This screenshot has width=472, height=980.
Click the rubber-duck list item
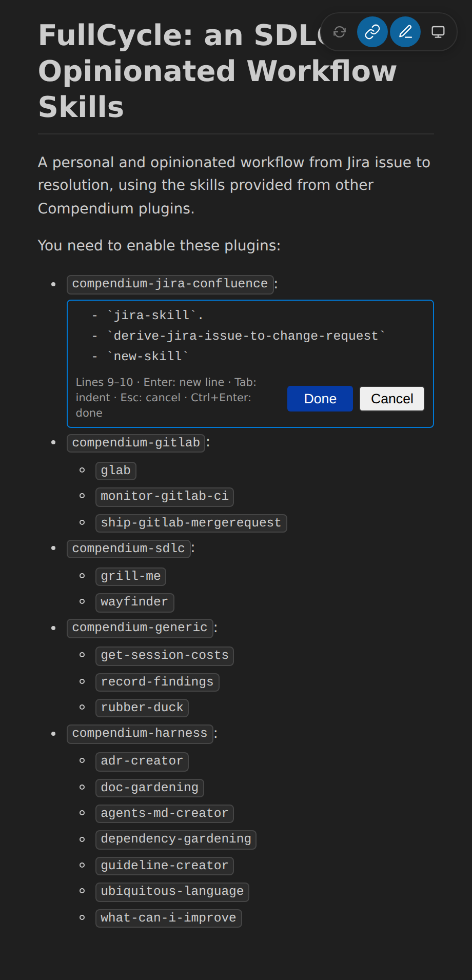click(142, 708)
